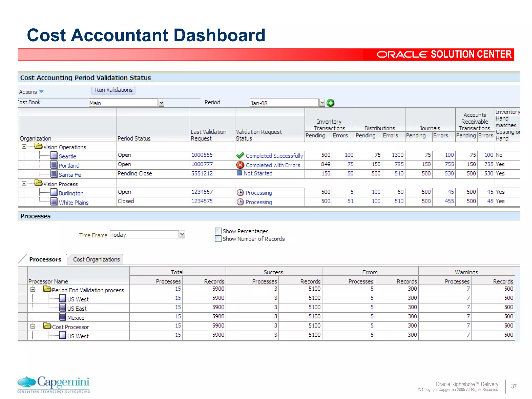This screenshot has height=399, width=532.
Task: Collapse the Vision Operations tree node
Action: tap(24, 147)
